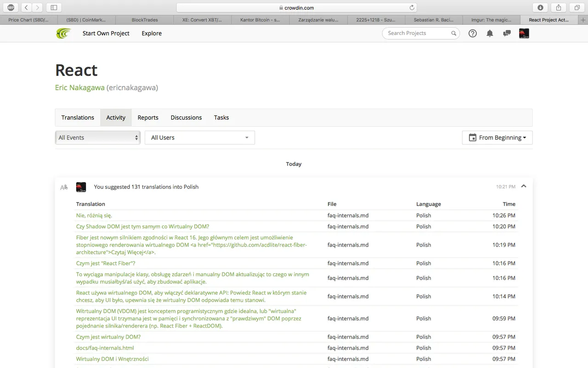Open translation starting 'Fiber jest nowym silnikiem'
The width and height of the screenshot is (588, 368).
tap(192, 245)
